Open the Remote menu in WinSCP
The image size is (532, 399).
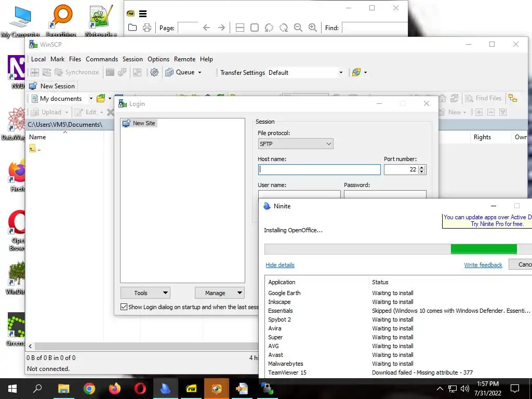184,59
